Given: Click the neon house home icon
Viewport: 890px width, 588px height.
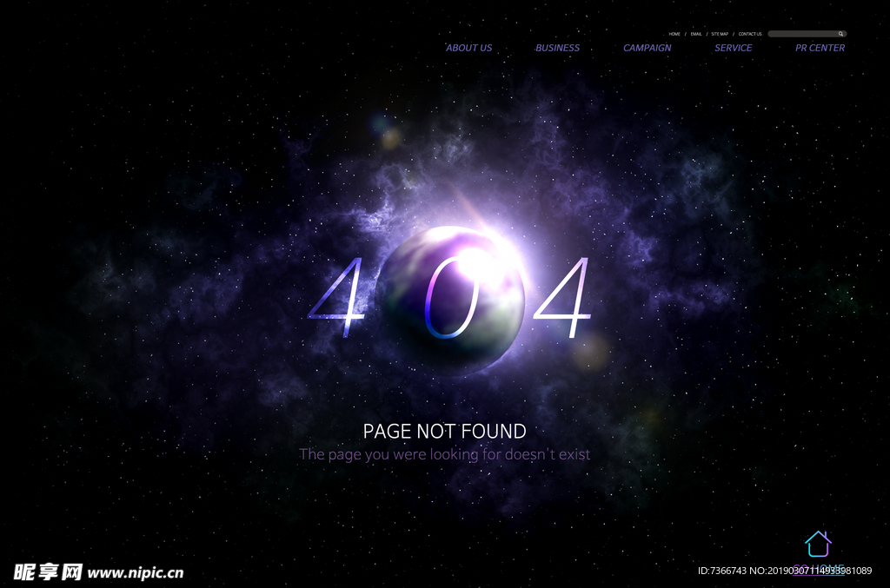Looking at the screenshot, I should 818,544.
